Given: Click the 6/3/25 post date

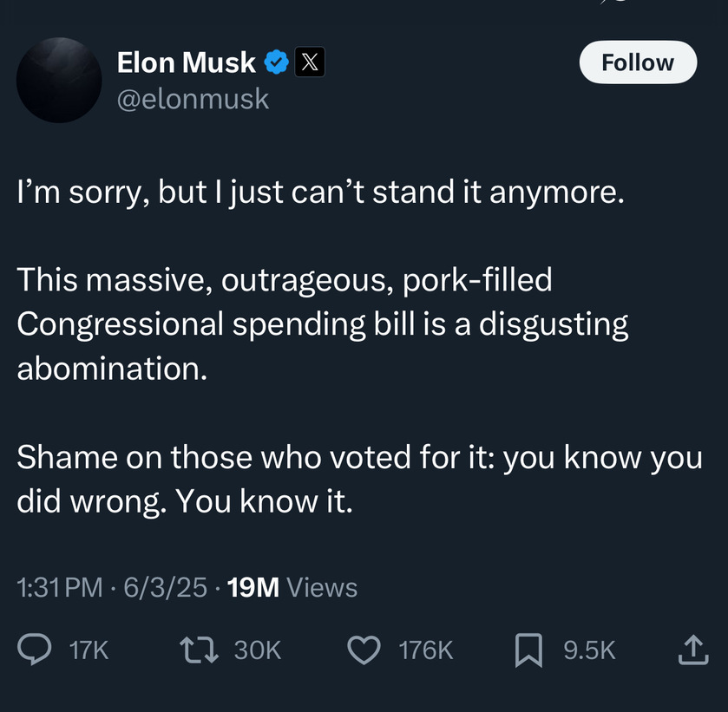Looking at the screenshot, I should (165, 587).
